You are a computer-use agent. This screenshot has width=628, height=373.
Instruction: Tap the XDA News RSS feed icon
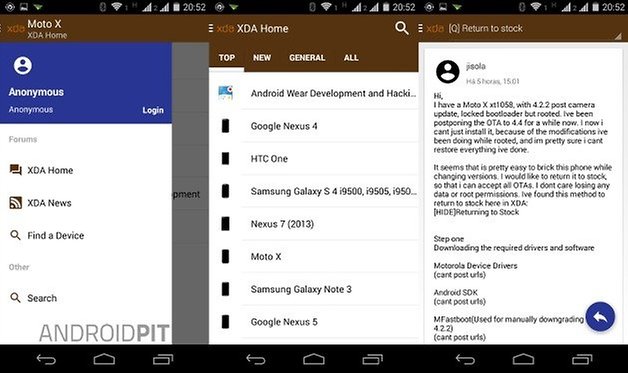[16, 203]
